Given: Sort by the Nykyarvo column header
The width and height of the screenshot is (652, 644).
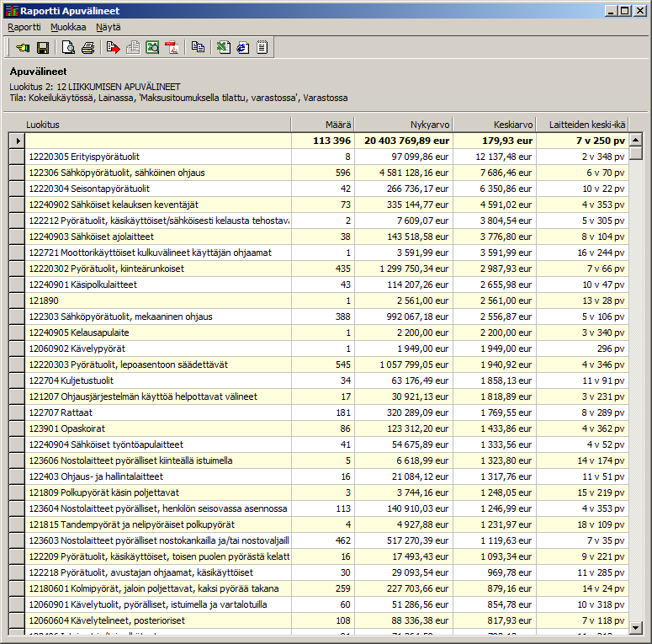Looking at the screenshot, I should pos(403,125).
